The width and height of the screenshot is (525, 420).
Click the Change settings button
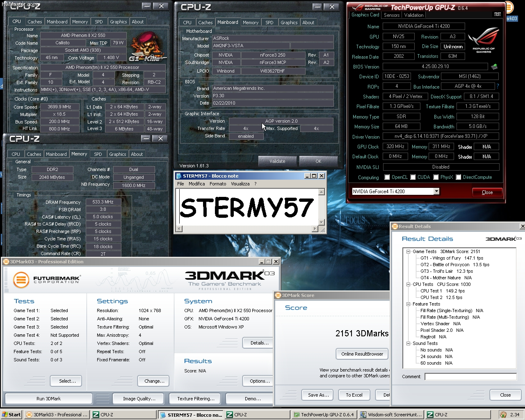(153, 381)
